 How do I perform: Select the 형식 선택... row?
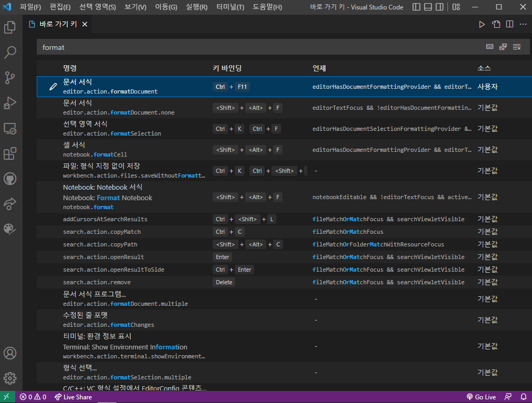tap(284, 373)
